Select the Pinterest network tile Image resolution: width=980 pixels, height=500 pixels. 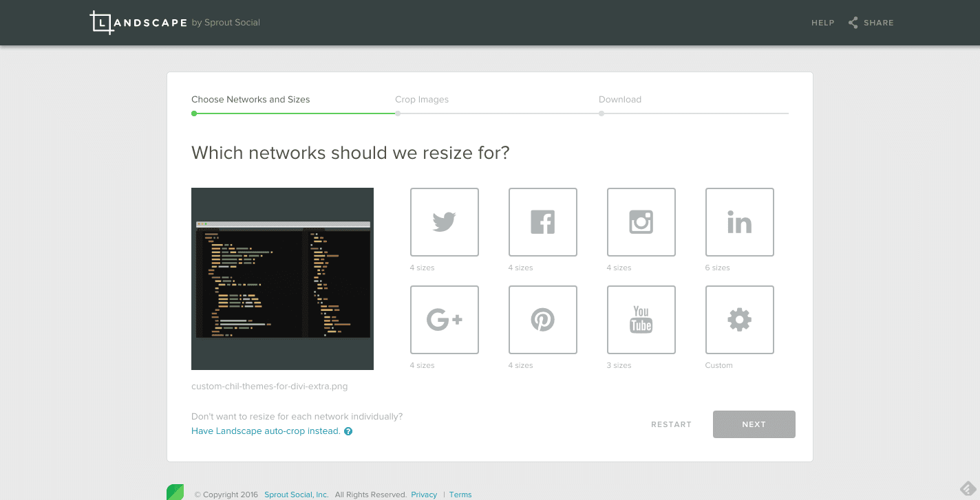[543, 320]
